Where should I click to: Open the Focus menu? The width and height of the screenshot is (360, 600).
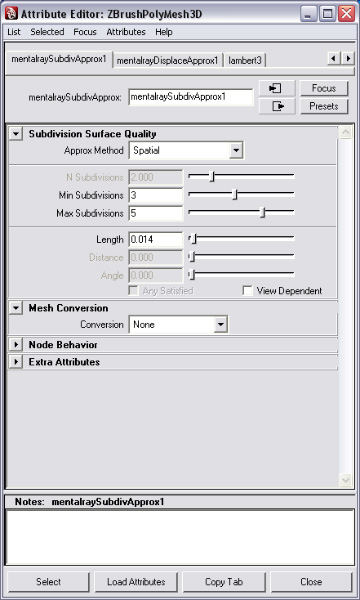pyautogui.click(x=85, y=32)
